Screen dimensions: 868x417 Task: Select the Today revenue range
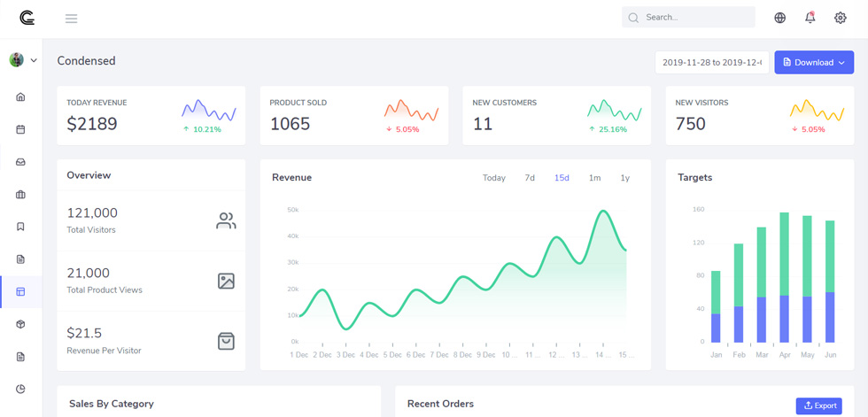pos(494,178)
